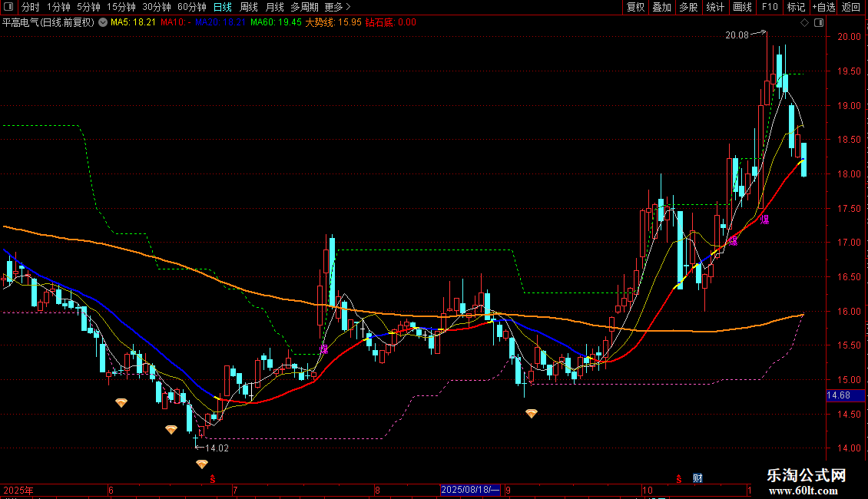
Task: Click the month 7 label on the time axis
Action: 235,490
